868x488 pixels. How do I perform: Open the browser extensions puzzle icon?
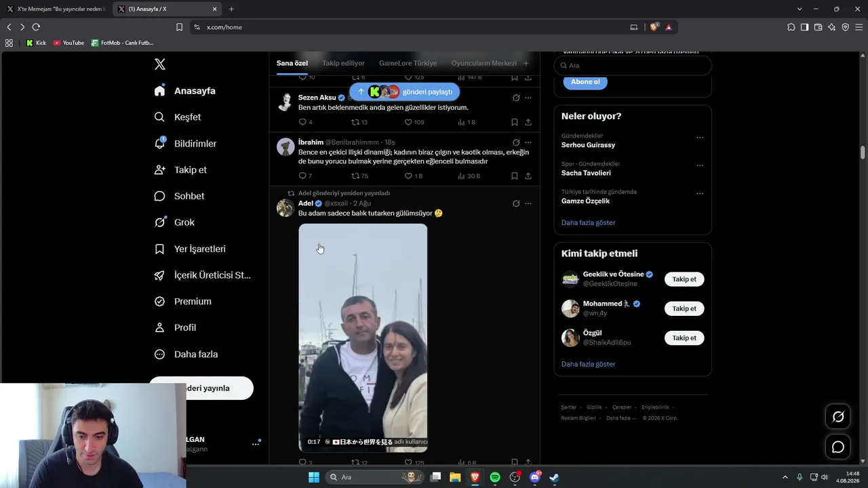coord(791,27)
